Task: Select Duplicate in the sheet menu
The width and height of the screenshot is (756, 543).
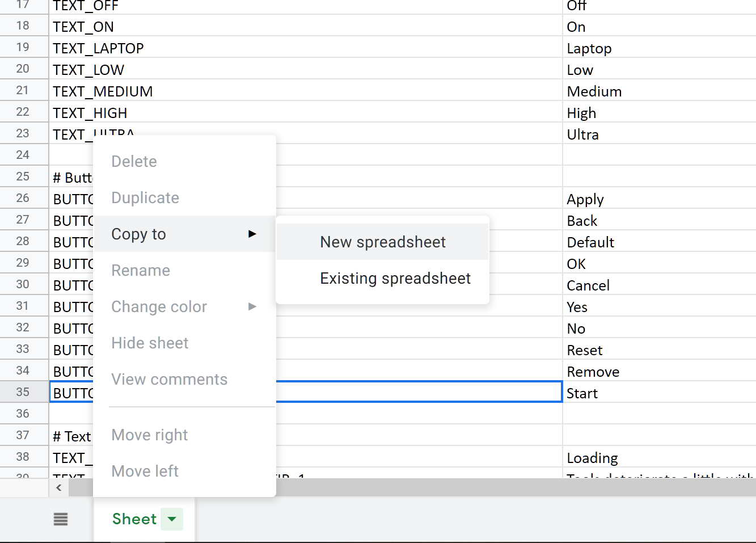Action: click(145, 198)
